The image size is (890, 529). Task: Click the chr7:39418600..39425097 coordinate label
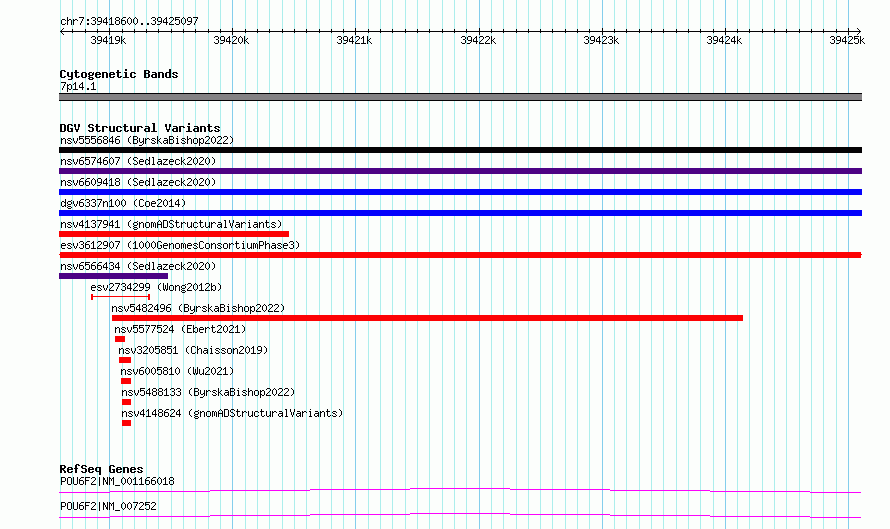[129, 21]
